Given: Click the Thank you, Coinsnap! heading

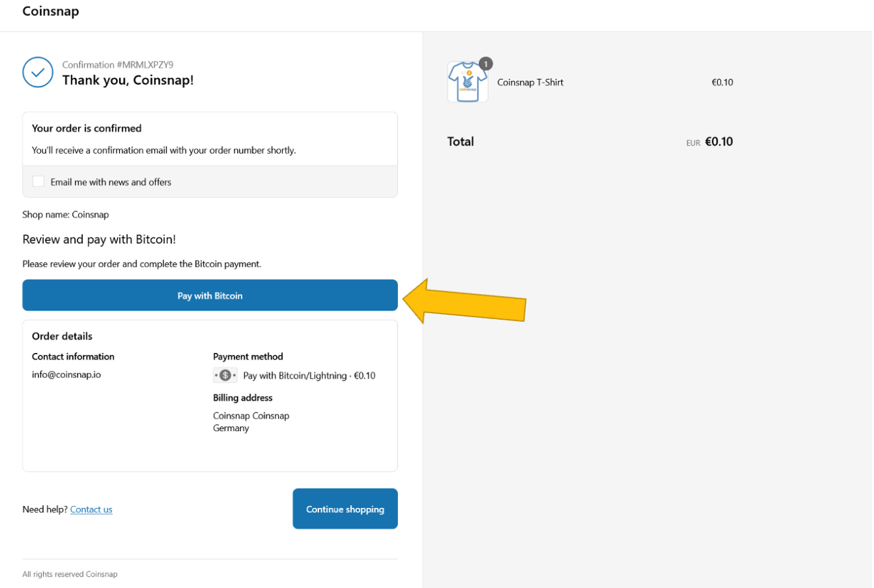Looking at the screenshot, I should (x=128, y=80).
